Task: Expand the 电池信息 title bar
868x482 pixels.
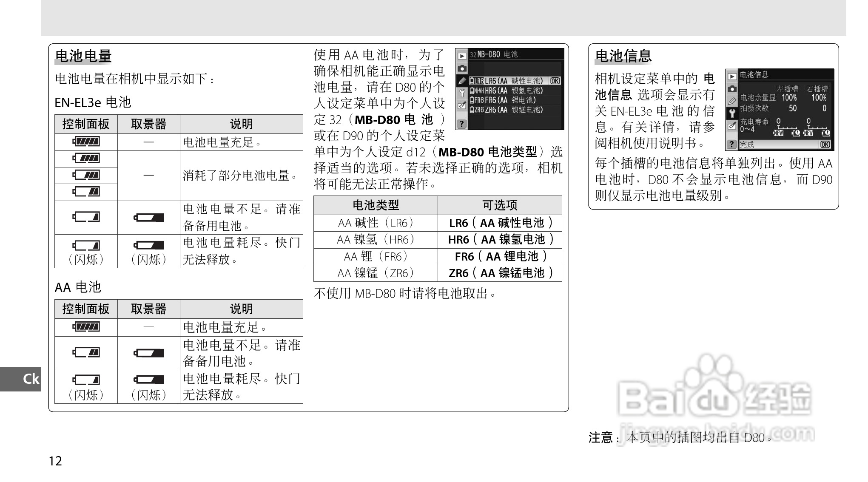Action: (x=754, y=75)
